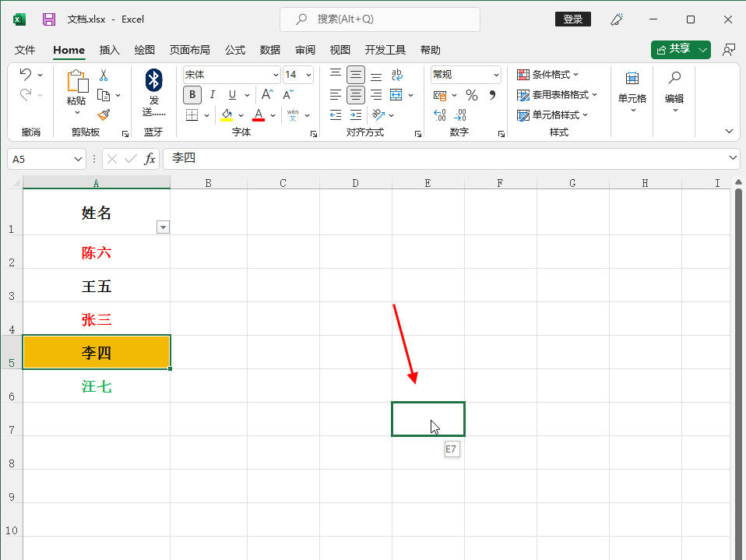Decrease indent in cell
The width and height of the screenshot is (746, 560).
pyautogui.click(x=336, y=115)
